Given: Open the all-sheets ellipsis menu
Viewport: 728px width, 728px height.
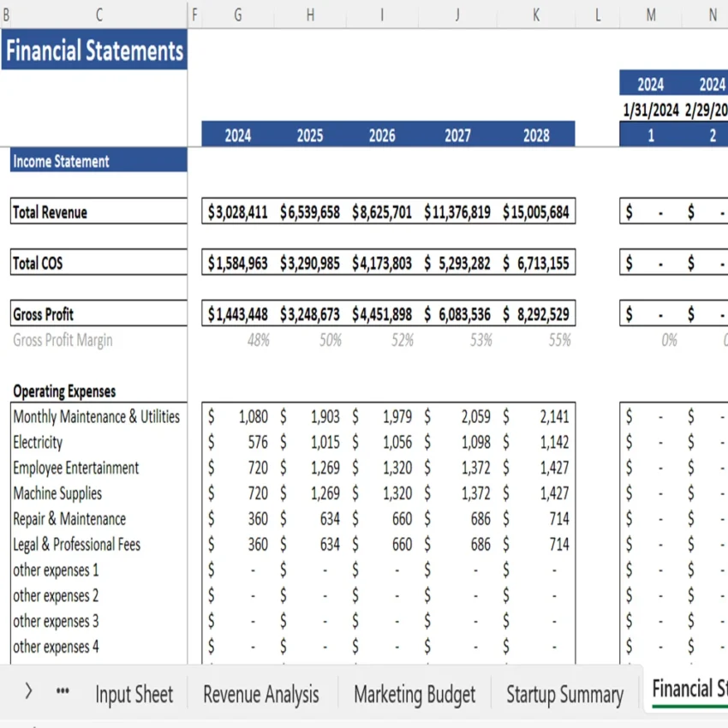Looking at the screenshot, I should (x=61, y=695).
